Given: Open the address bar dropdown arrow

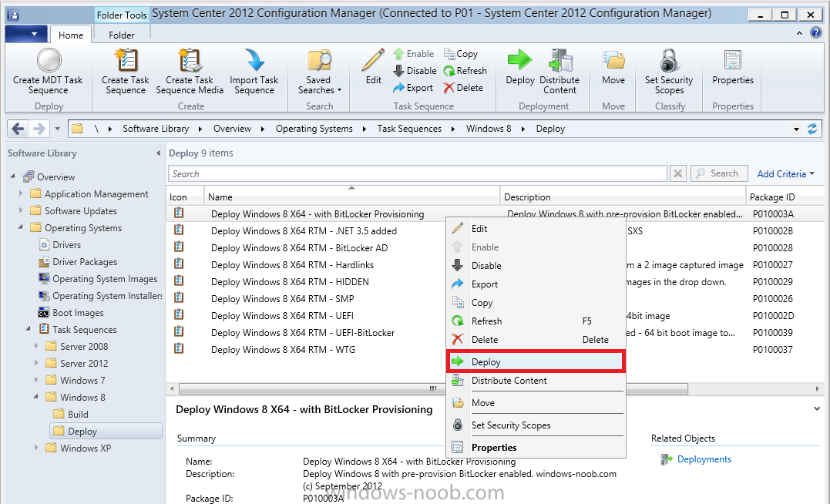Looking at the screenshot, I should 796,129.
